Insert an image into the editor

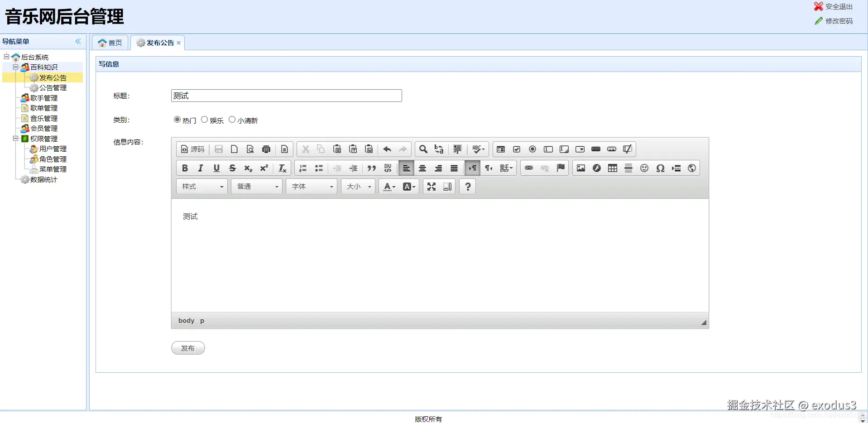(581, 168)
